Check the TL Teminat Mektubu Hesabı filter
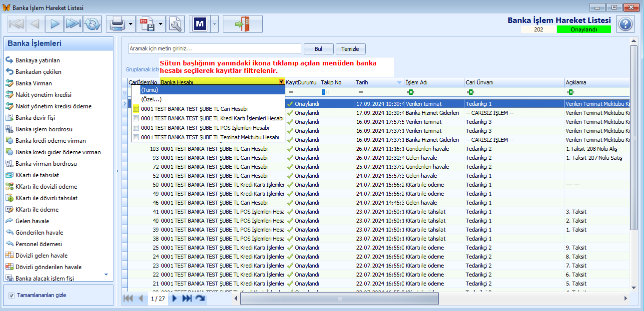The height and width of the screenshot is (311, 644). pyautogui.click(x=136, y=137)
